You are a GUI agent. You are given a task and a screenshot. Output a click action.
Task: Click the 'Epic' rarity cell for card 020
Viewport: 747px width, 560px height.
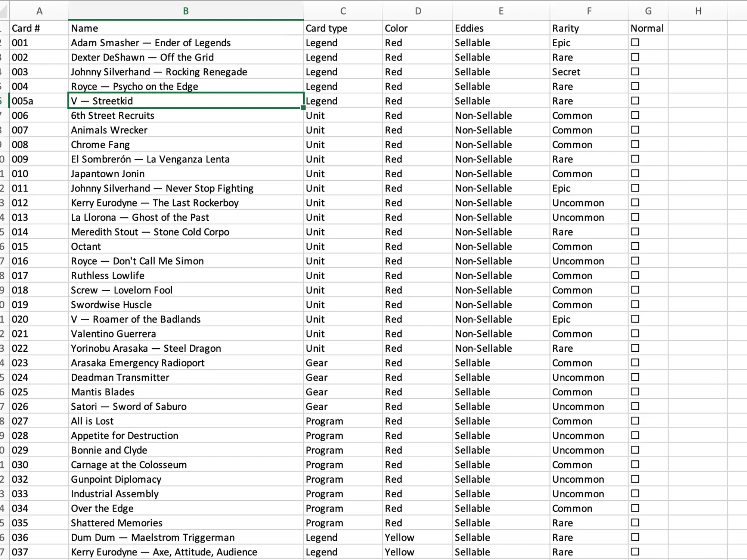tap(589, 319)
